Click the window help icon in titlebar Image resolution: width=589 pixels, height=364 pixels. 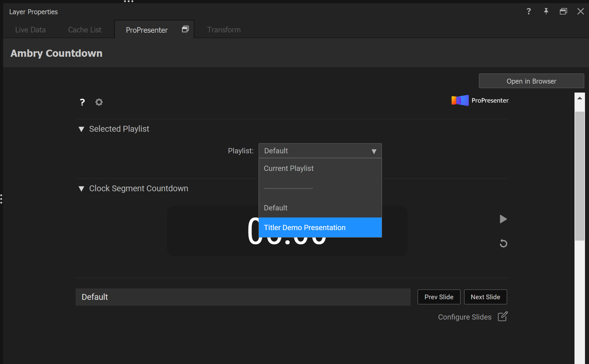[x=529, y=11]
